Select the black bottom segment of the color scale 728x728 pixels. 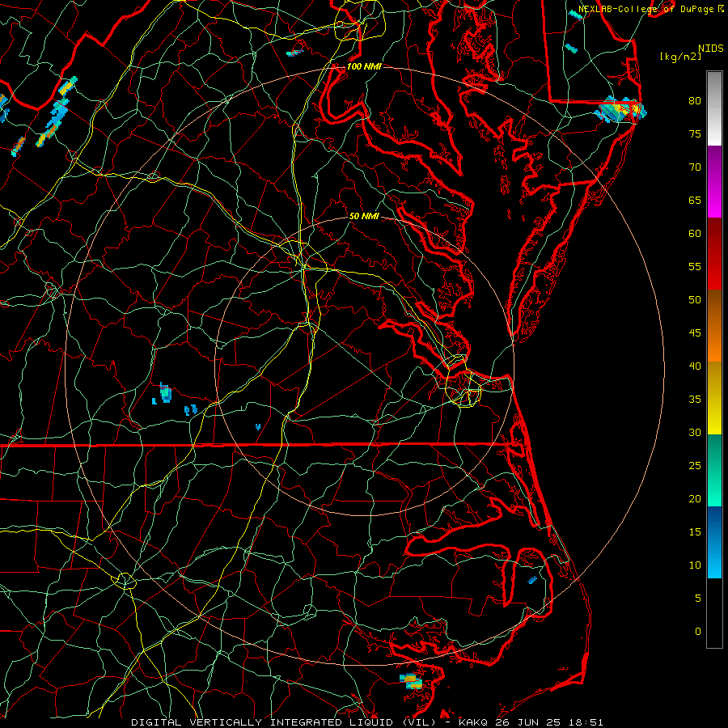click(714, 613)
